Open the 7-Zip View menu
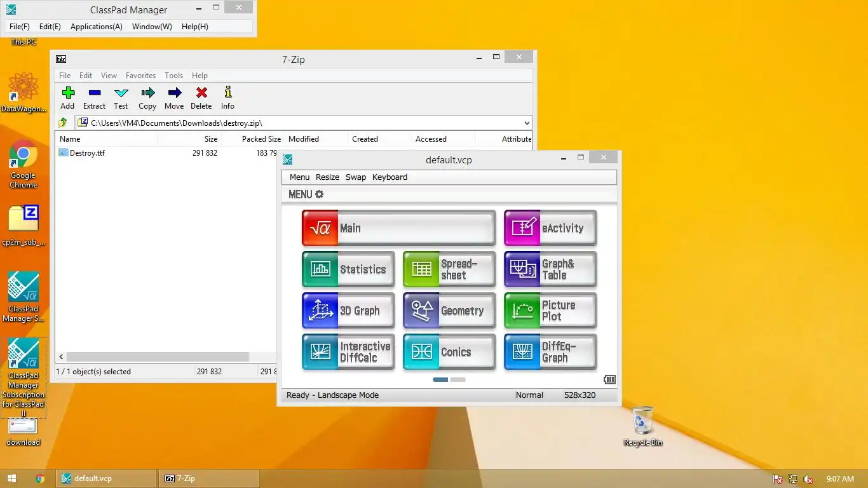The width and height of the screenshot is (868, 488). pyautogui.click(x=109, y=75)
